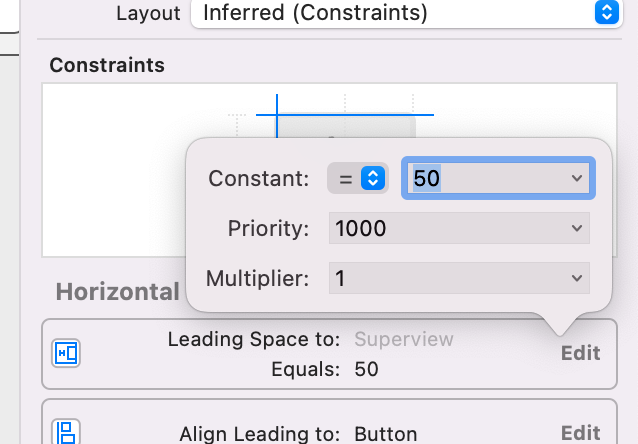Expand the Multiplier dropdown arrow
This screenshot has height=444, width=638.
point(576,278)
